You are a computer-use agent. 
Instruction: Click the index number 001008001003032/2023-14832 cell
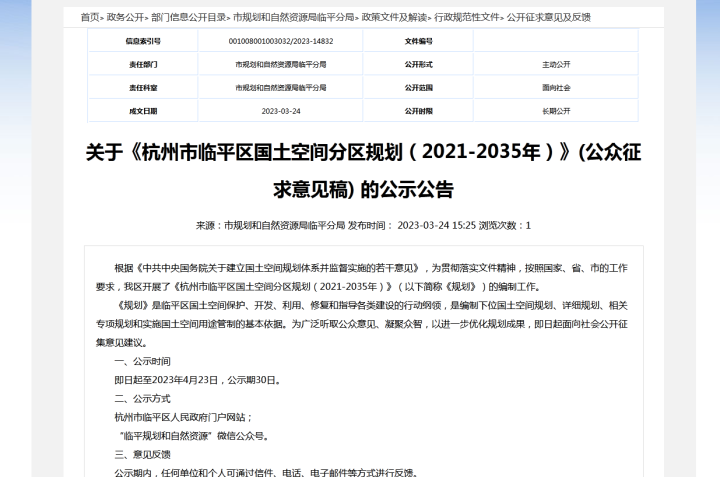pyautogui.click(x=281, y=41)
